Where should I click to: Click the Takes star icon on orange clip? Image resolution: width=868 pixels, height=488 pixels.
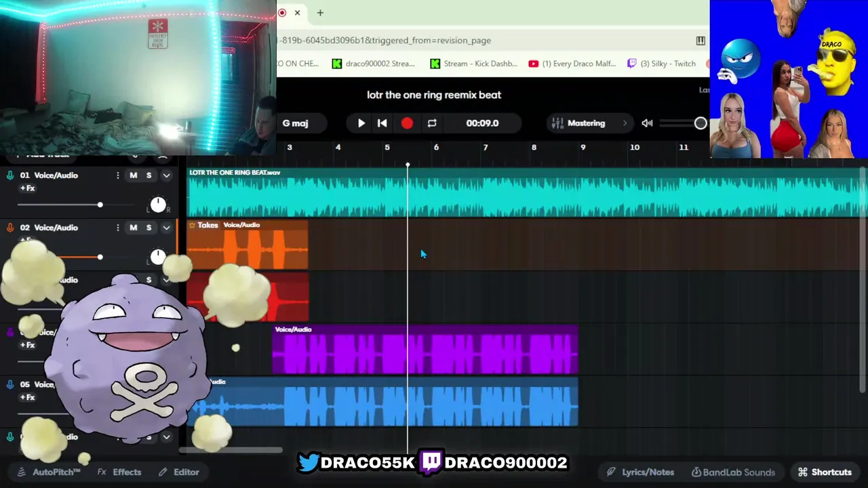tap(192, 225)
